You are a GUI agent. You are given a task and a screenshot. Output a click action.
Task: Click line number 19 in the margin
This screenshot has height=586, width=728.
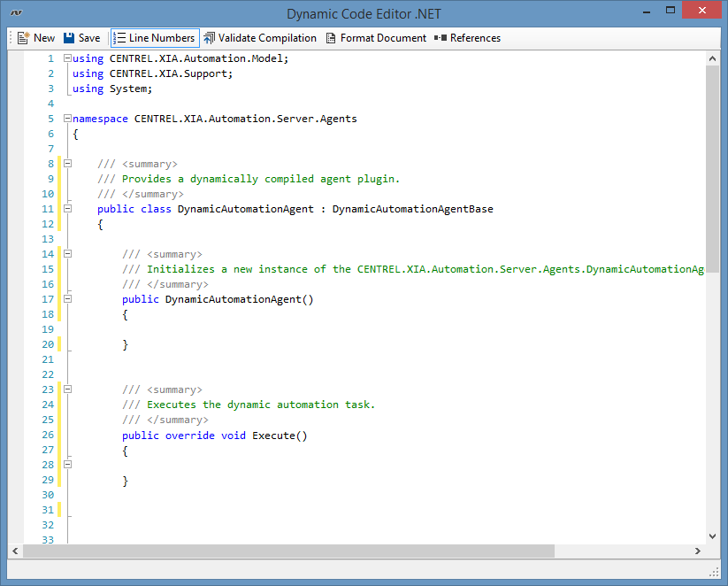click(48, 329)
